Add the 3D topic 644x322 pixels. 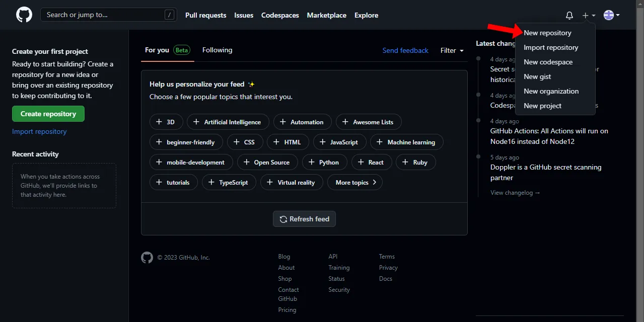coord(166,122)
